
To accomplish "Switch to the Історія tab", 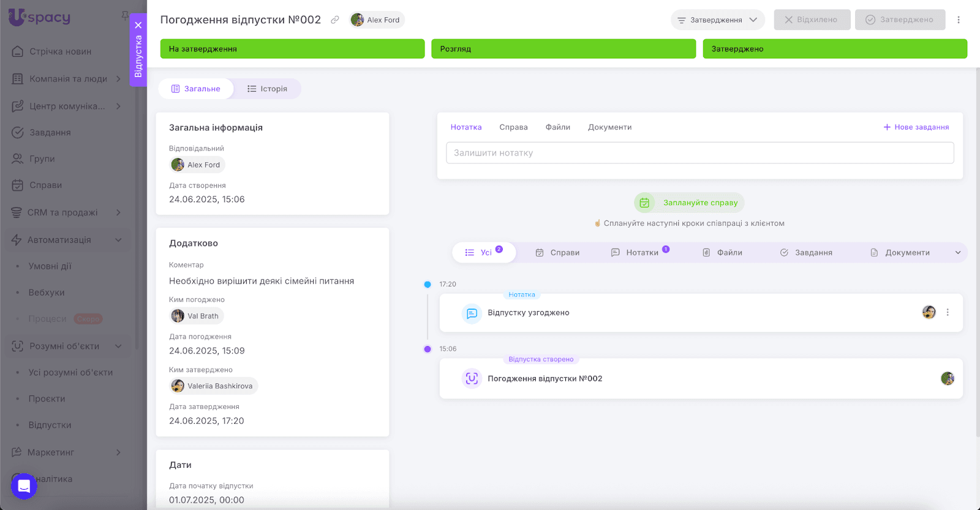I will click(268, 89).
